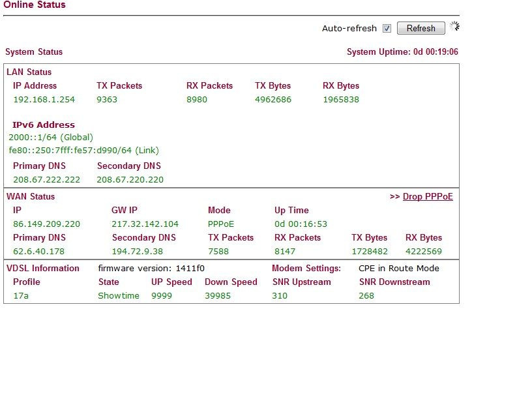Click the link-local IPv6 address fe80 entry
This screenshot has width=532, height=399.
point(84,151)
